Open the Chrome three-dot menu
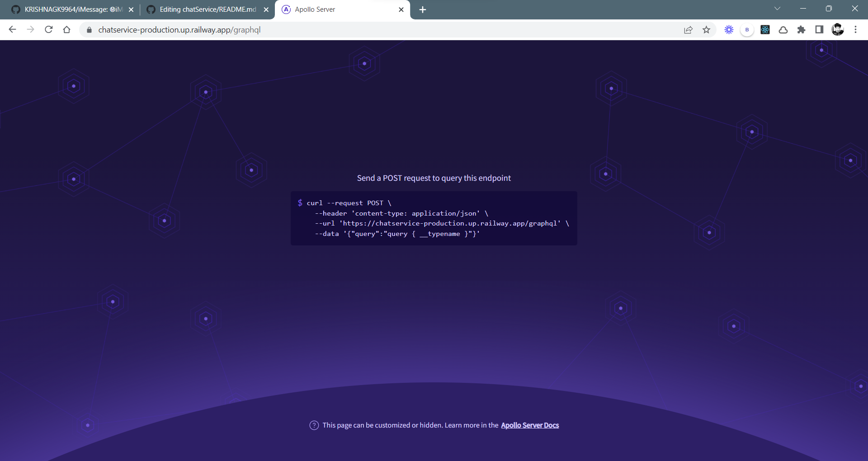The width and height of the screenshot is (868, 461). (855, 30)
